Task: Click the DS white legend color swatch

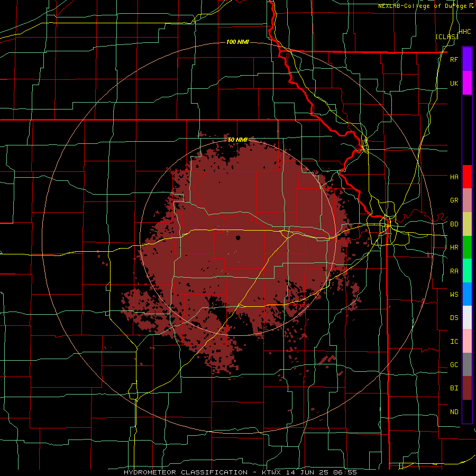Action: pos(467,317)
